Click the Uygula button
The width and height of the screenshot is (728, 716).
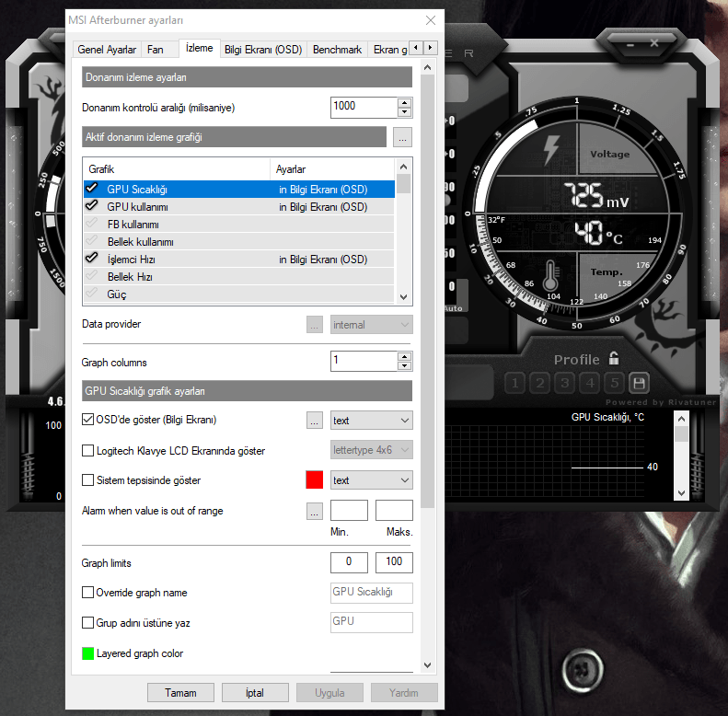click(x=329, y=693)
